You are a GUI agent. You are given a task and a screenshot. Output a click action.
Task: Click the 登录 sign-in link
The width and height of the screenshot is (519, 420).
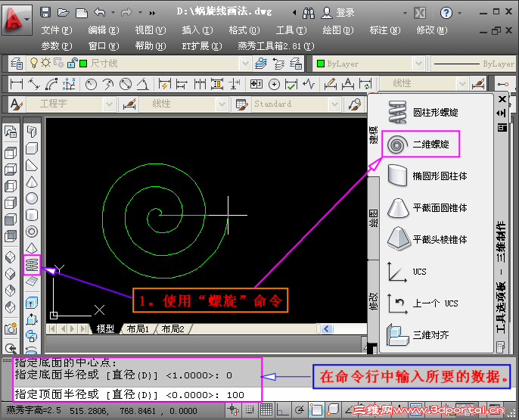click(345, 13)
